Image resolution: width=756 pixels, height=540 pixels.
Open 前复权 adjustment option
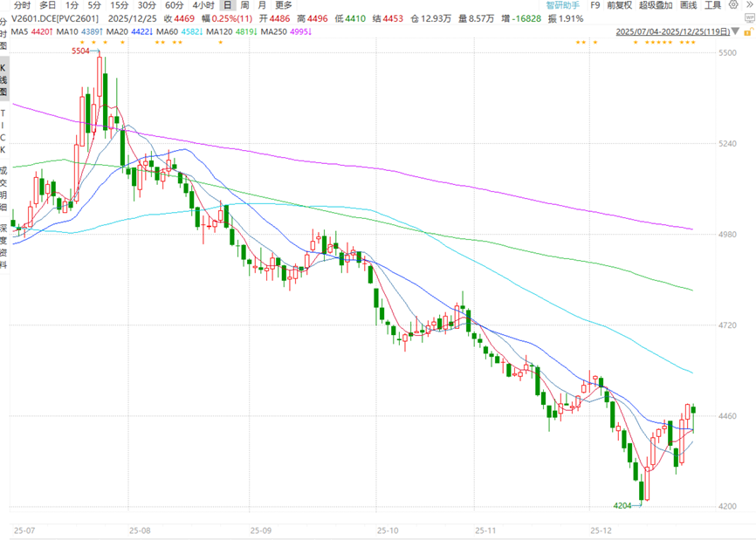tap(619, 5)
